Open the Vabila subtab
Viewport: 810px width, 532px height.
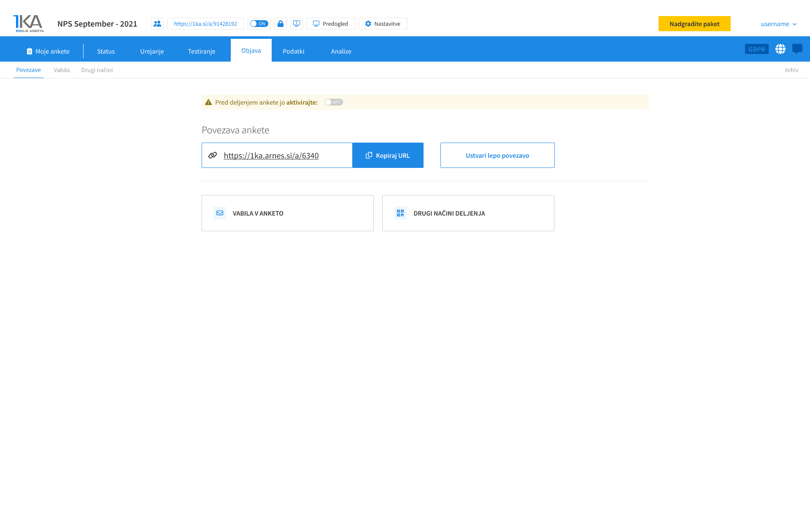coord(62,70)
